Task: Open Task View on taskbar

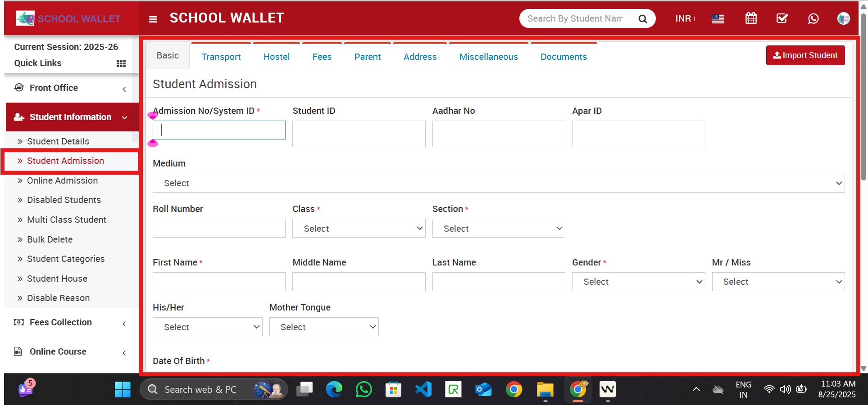Action: click(x=304, y=389)
